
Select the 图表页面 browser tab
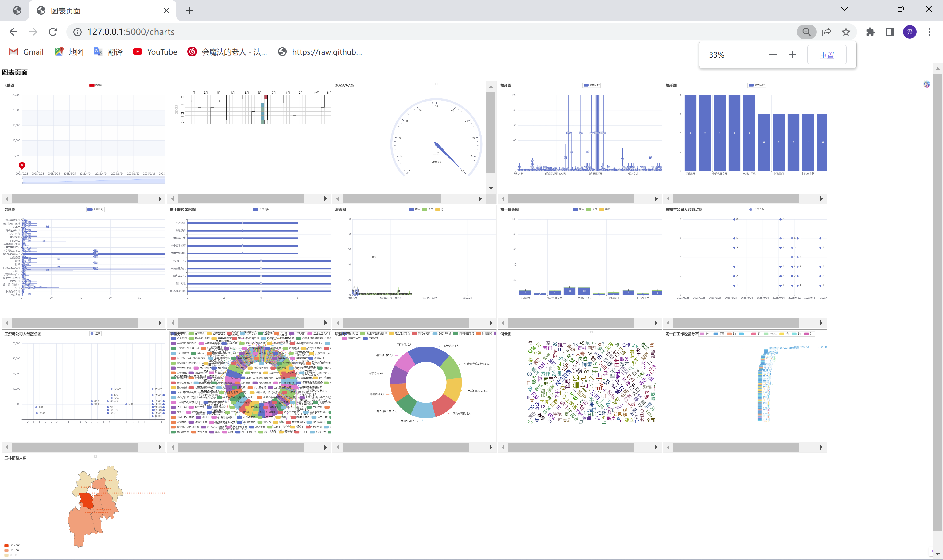click(x=65, y=11)
